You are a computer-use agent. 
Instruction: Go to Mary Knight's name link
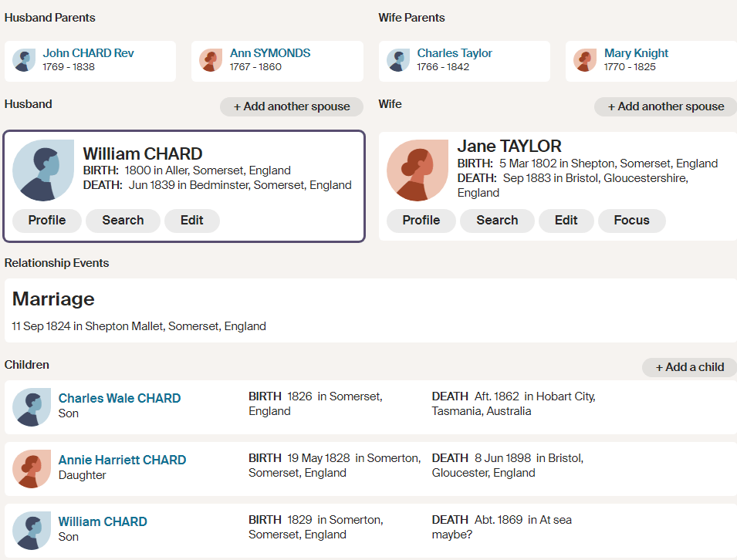click(636, 53)
